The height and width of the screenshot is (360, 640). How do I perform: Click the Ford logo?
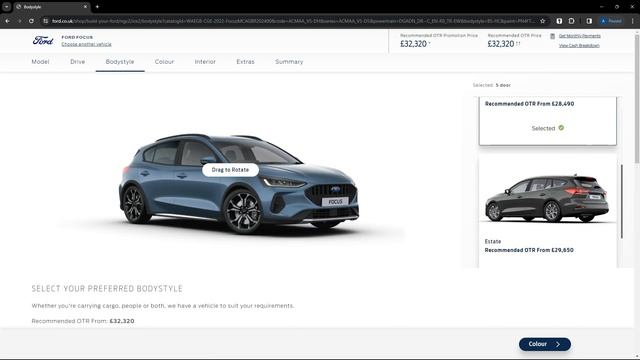43,40
